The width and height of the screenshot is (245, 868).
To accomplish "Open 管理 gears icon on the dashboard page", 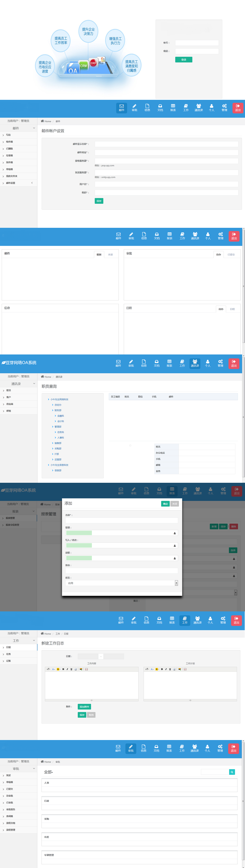I will 220,236.
